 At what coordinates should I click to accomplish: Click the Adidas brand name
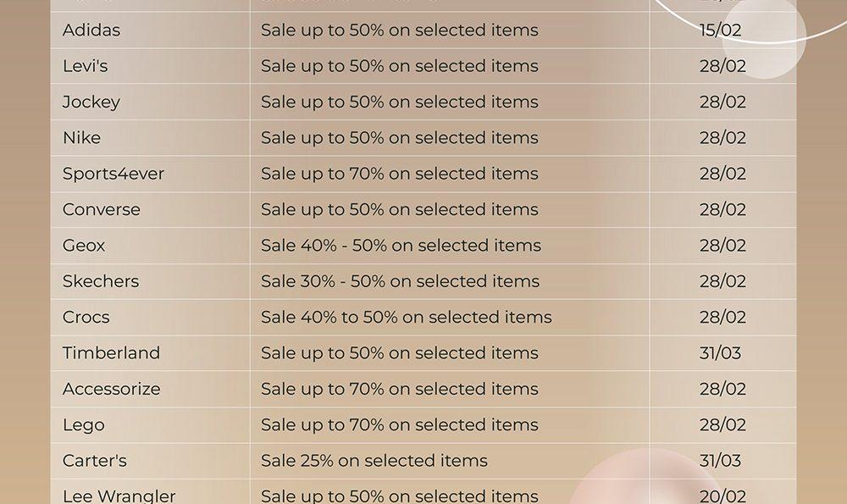click(91, 30)
